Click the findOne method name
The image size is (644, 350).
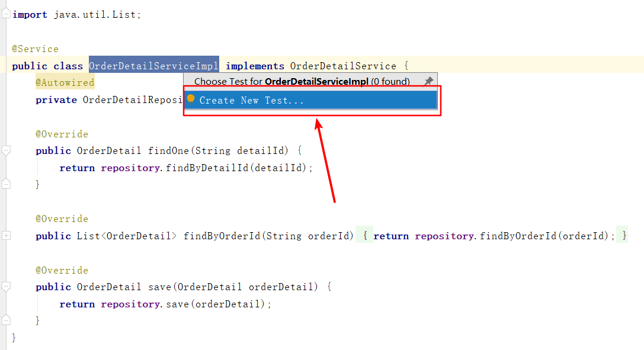click(168, 150)
